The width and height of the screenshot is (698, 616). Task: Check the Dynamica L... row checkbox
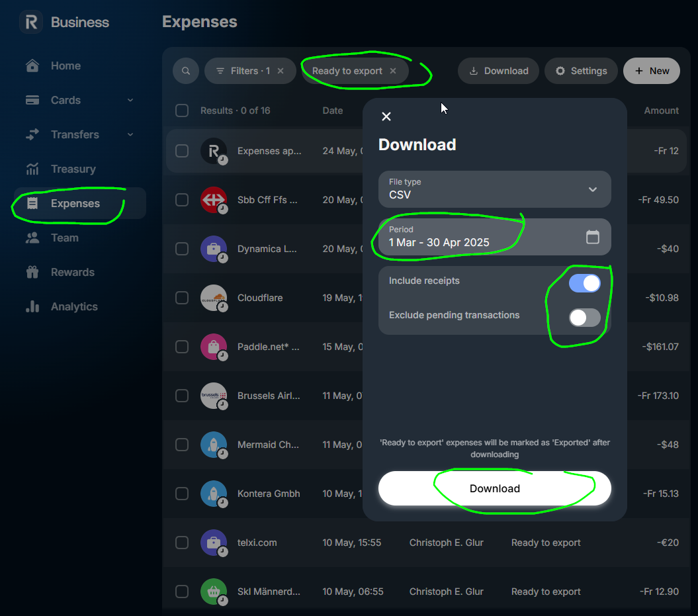[x=182, y=249]
